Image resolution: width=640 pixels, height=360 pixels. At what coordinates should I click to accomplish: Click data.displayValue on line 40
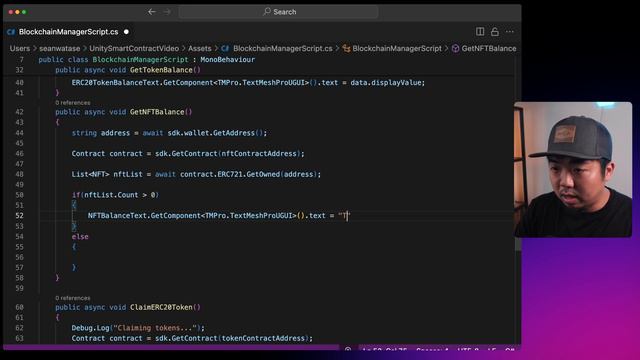point(387,82)
